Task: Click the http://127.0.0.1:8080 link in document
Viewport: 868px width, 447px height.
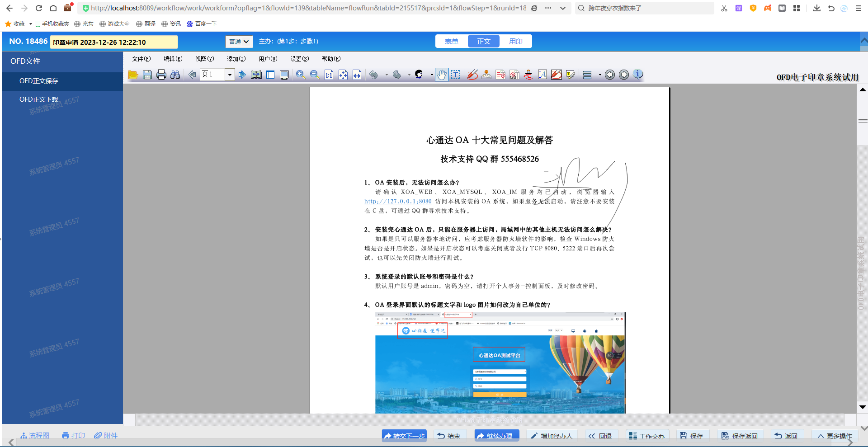Action: coord(398,202)
